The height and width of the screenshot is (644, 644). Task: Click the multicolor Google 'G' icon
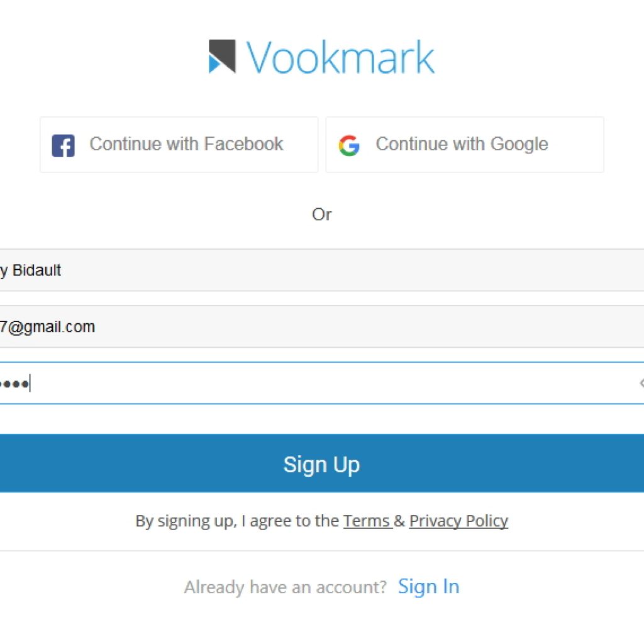click(349, 145)
